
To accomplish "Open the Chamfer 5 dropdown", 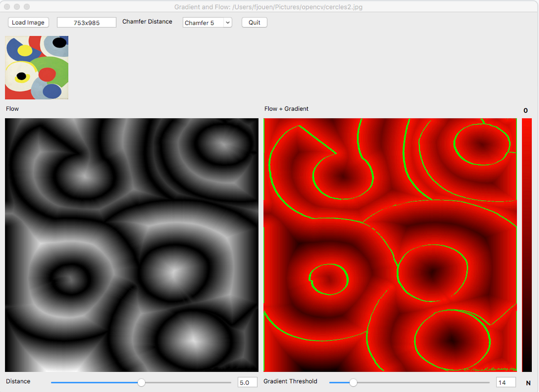I will [x=207, y=22].
